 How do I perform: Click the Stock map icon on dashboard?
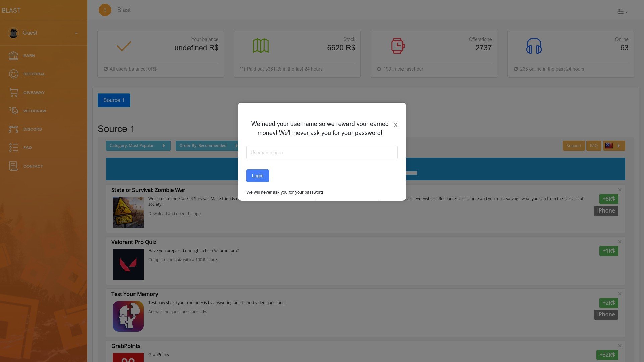(261, 45)
